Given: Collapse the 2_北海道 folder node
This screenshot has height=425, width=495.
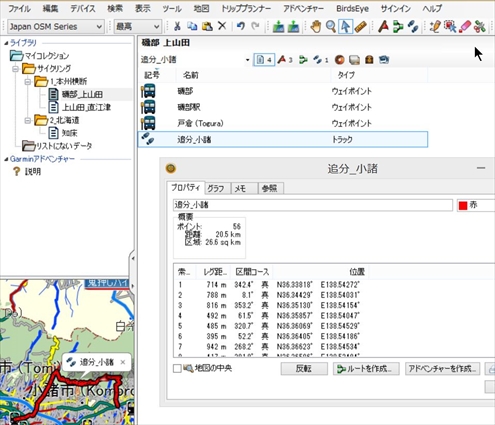Looking at the screenshot, I should 28,120.
